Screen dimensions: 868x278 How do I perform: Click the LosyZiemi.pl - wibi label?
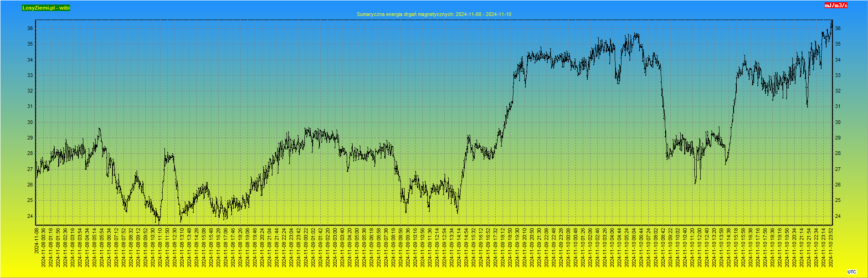coord(46,8)
